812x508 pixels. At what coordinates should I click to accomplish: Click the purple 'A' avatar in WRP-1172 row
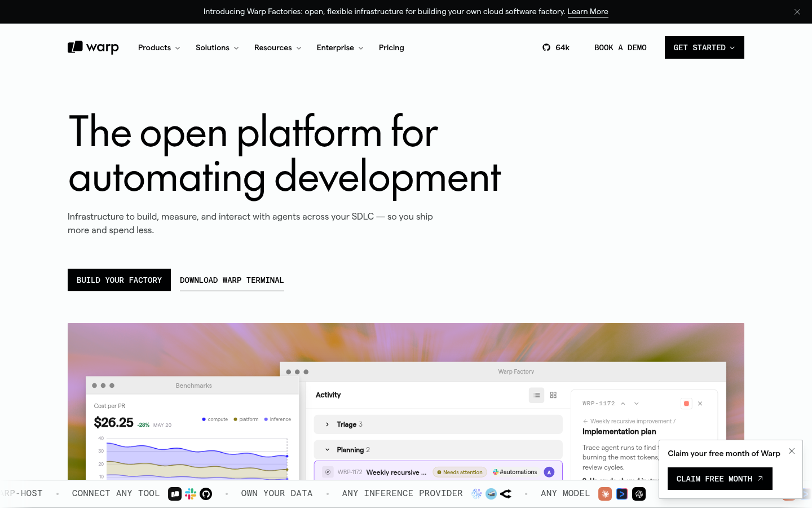(x=549, y=472)
